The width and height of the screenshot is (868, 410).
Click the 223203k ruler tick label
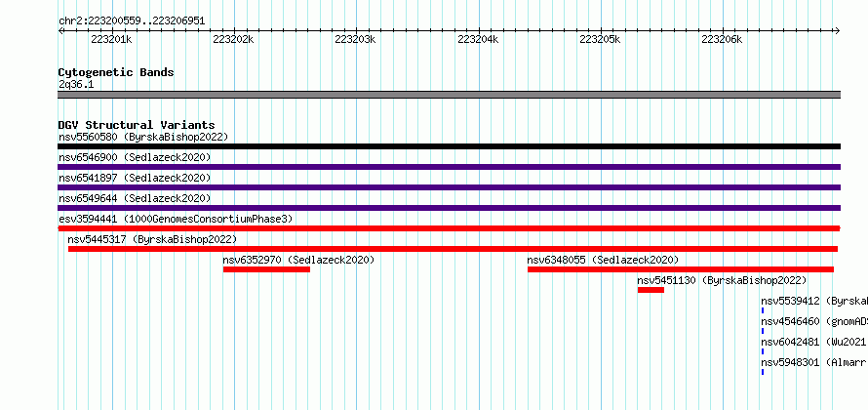pyautogui.click(x=355, y=39)
